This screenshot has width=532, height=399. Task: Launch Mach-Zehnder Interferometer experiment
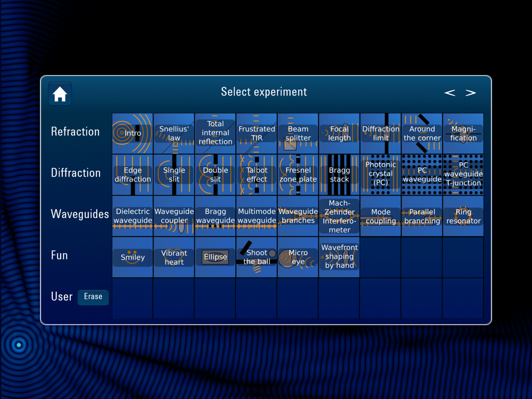[339, 216]
